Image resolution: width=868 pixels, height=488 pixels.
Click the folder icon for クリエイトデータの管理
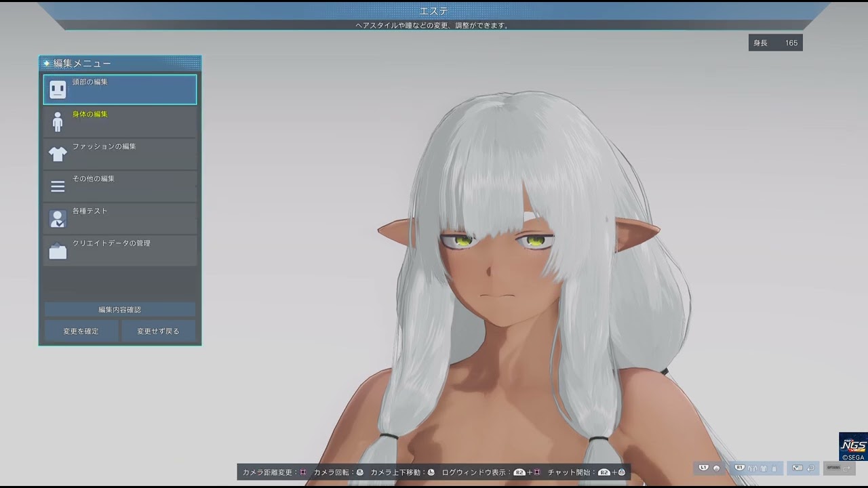click(x=58, y=251)
